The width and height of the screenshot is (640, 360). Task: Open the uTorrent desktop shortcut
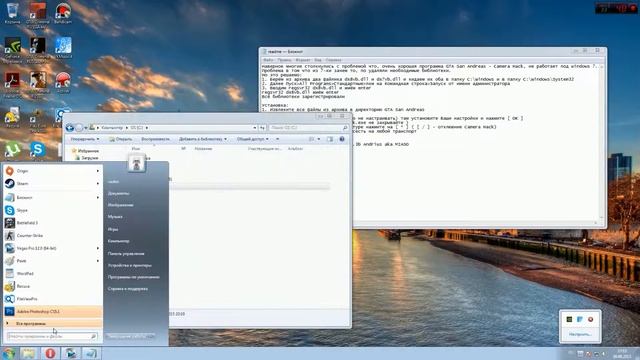point(12,150)
